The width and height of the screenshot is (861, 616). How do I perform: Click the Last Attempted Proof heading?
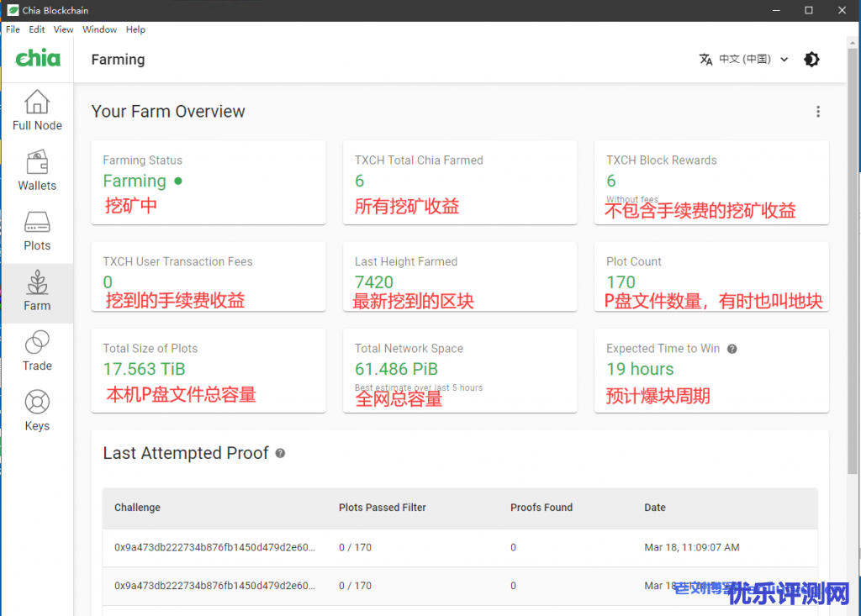186,453
